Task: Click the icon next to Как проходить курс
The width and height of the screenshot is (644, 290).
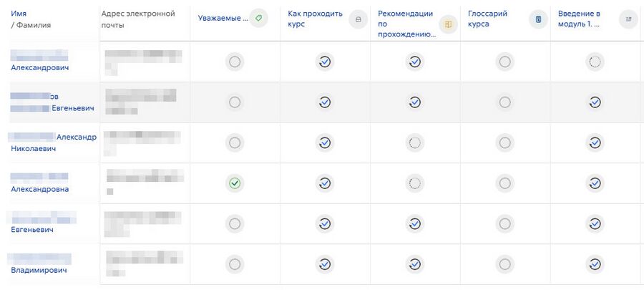Action: [x=358, y=19]
